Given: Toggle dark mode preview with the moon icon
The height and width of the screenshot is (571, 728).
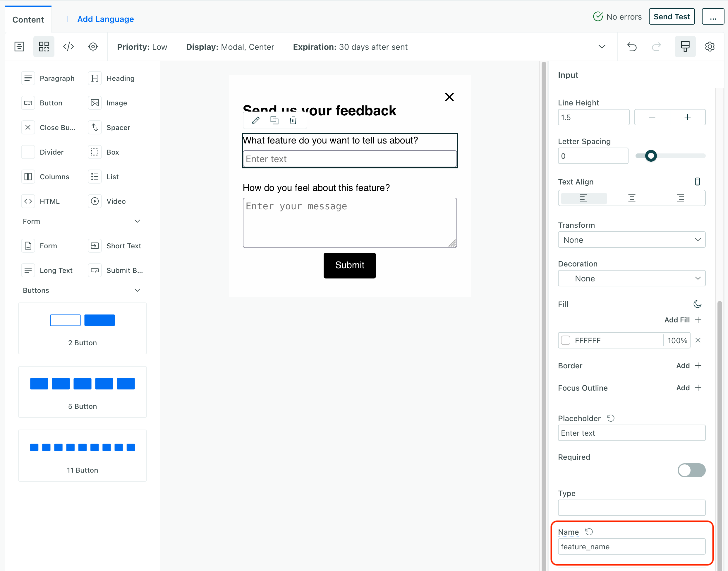Looking at the screenshot, I should [698, 304].
